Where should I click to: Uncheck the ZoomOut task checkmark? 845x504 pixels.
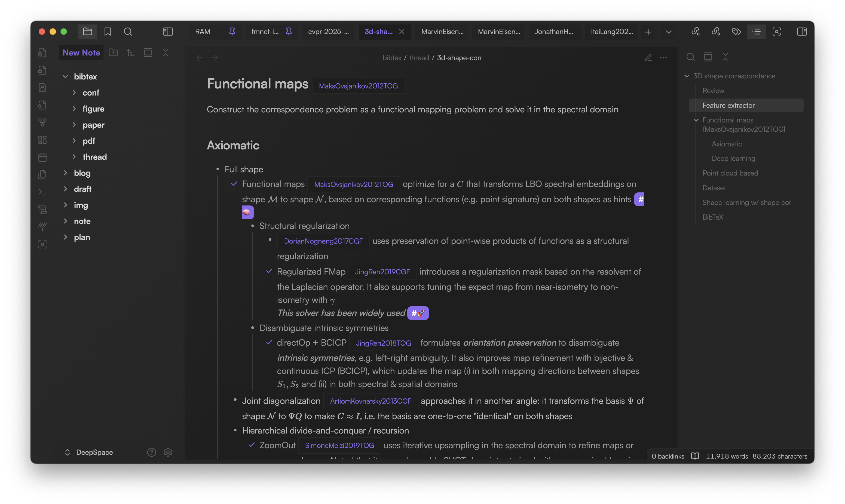point(252,445)
